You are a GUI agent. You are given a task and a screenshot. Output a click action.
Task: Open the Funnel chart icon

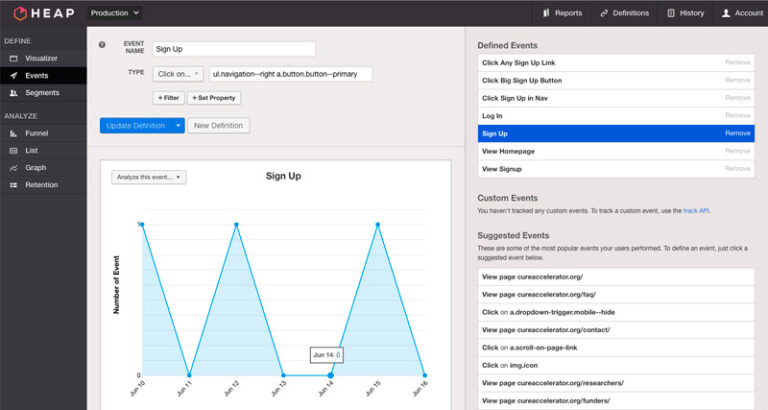(13, 133)
